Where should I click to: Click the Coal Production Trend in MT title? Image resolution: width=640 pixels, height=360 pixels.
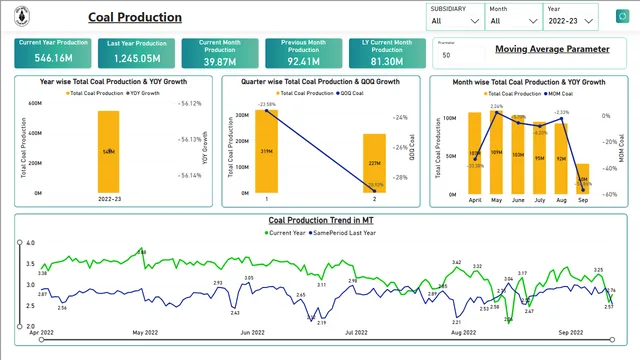(x=321, y=220)
